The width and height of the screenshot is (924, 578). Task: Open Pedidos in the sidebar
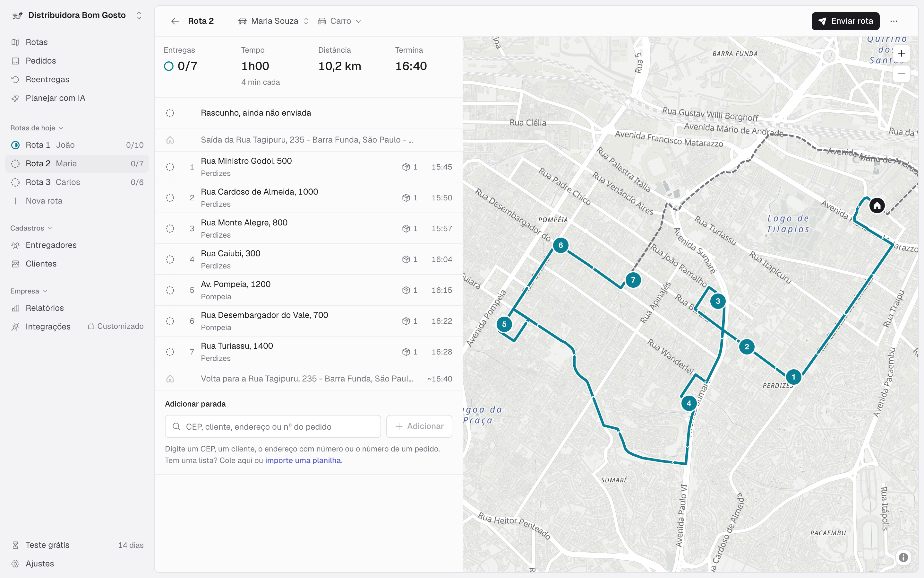pos(77,61)
